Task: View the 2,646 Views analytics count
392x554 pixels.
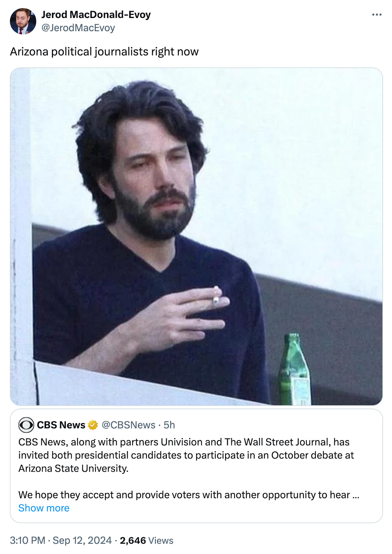Action: point(146,540)
